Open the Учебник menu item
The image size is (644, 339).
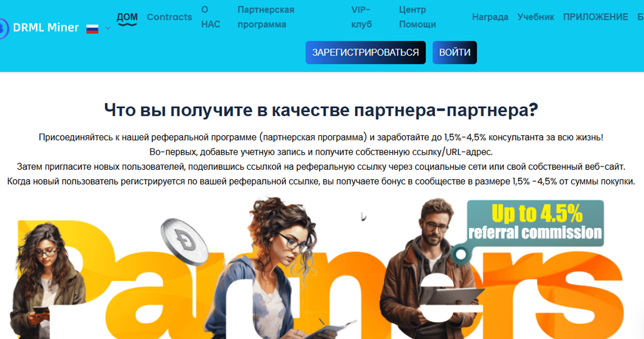tap(536, 17)
